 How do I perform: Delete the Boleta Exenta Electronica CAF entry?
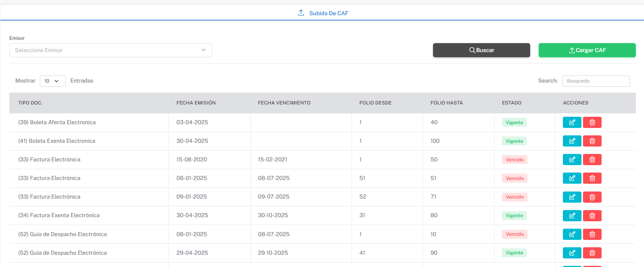point(592,141)
